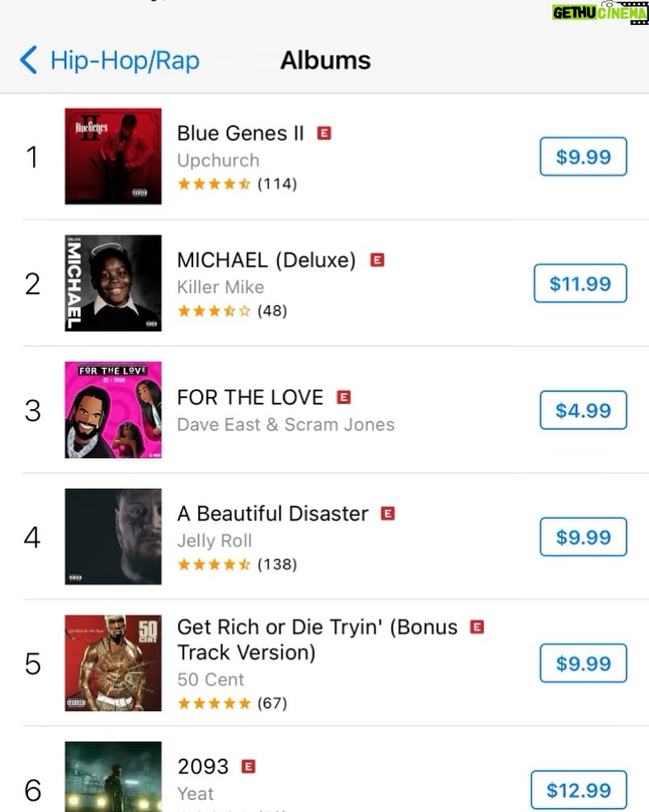Image resolution: width=649 pixels, height=812 pixels.
Task: Open the MICHAEL (Deluxe) album artwork
Action: coord(113,284)
